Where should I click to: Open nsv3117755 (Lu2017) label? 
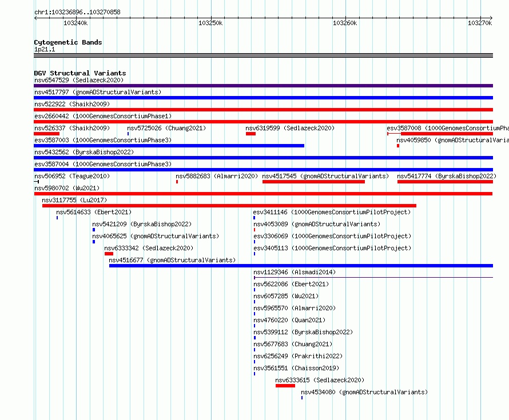[74, 200]
